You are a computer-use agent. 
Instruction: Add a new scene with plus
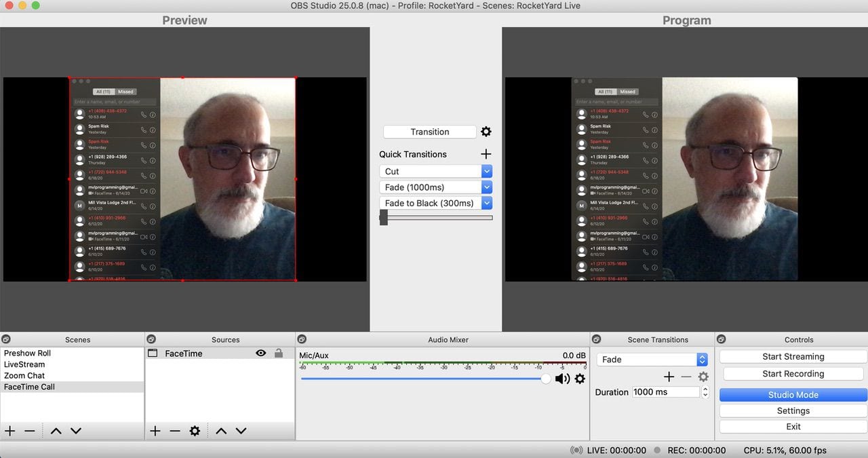coord(10,431)
